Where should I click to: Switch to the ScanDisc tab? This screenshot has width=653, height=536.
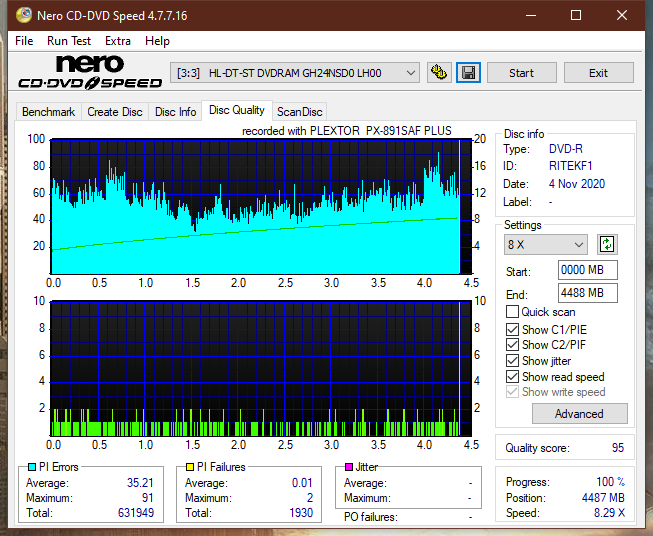tap(299, 112)
